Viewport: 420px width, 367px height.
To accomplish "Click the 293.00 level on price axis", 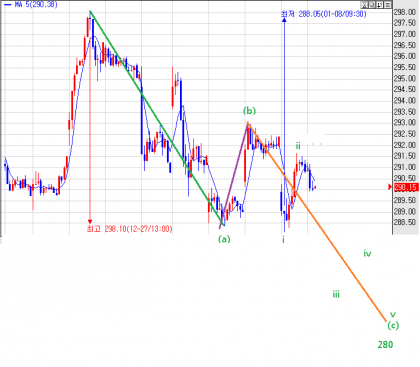I will (405, 123).
